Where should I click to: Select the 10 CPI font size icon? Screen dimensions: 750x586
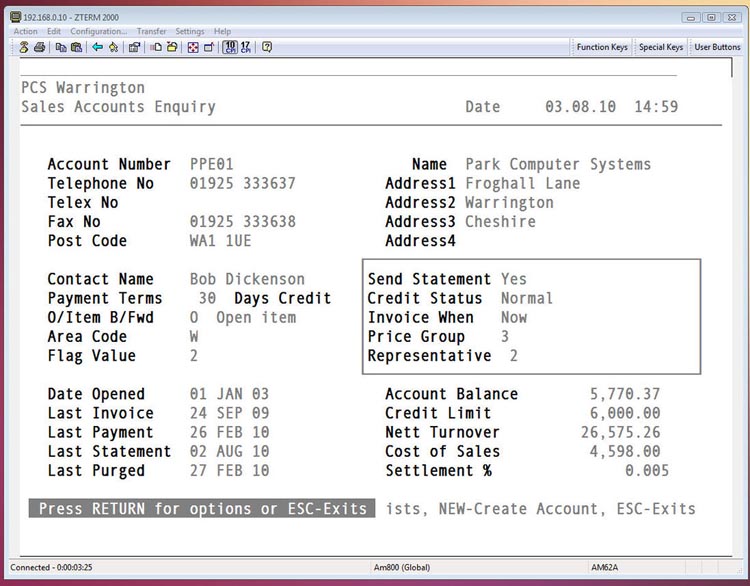pyautogui.click(x=230, y=47)
